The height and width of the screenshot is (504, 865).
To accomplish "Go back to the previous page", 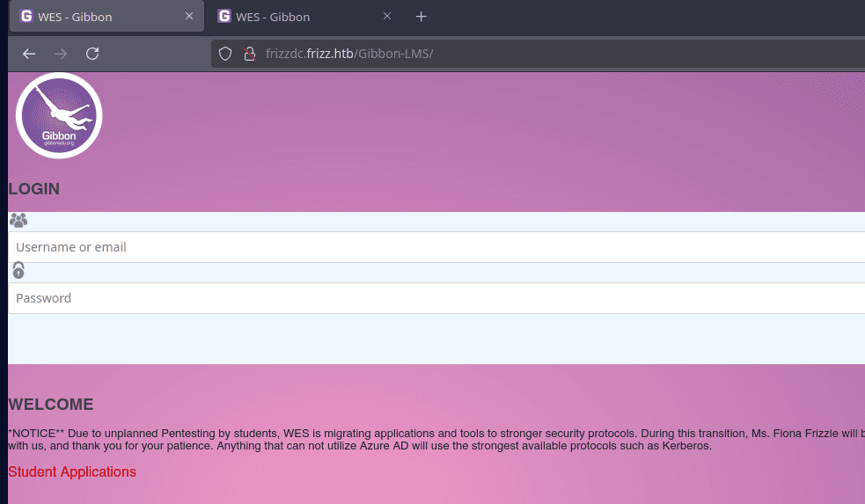I will [x=29, y=54].
